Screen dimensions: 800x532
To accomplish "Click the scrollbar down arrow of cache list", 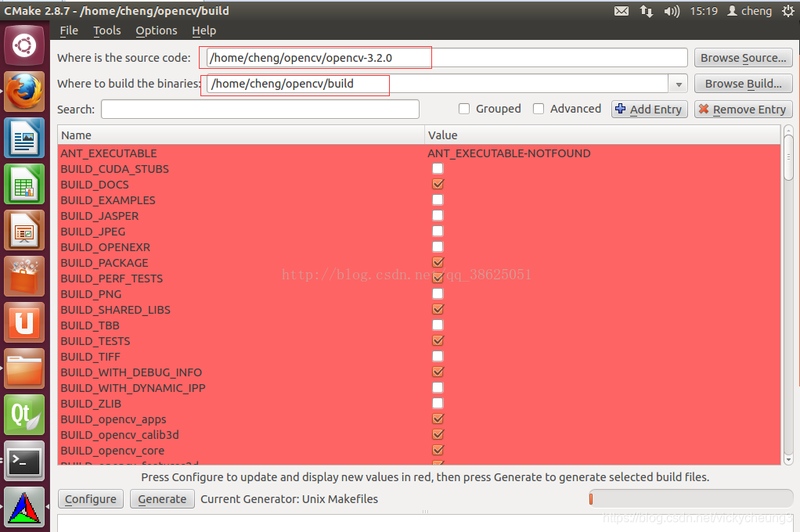I will [x=788, y=459].
